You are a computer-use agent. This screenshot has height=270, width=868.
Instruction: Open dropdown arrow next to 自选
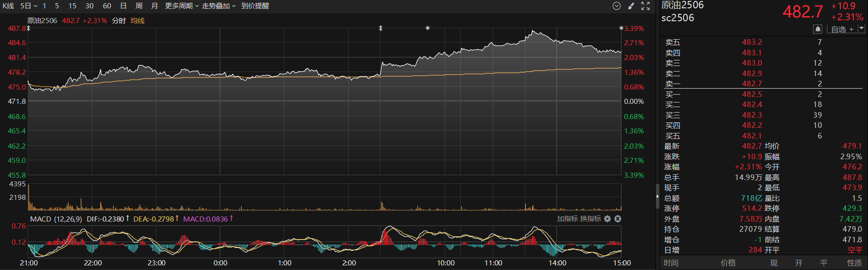point(861,29)
